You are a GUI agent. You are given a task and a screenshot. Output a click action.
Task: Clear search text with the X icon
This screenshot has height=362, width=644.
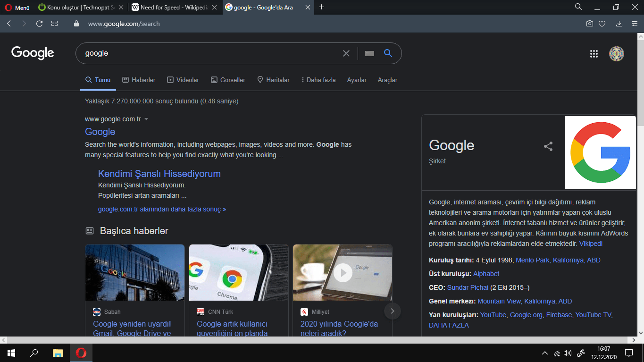346,53
